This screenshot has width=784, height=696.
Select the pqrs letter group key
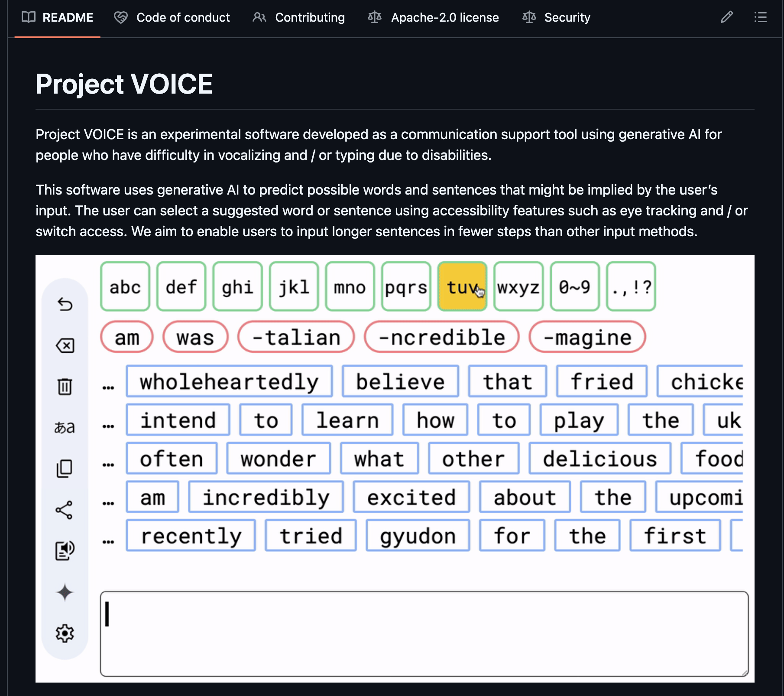point(406,286)
